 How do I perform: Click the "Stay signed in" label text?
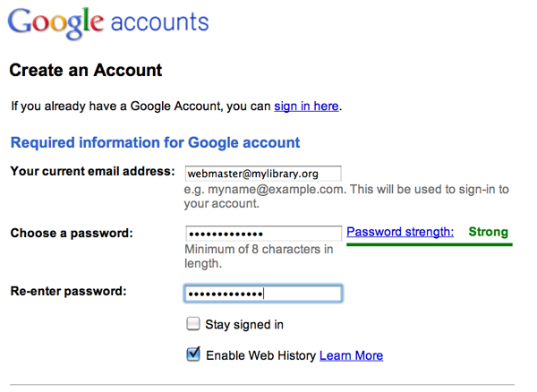tap(244, 325)
